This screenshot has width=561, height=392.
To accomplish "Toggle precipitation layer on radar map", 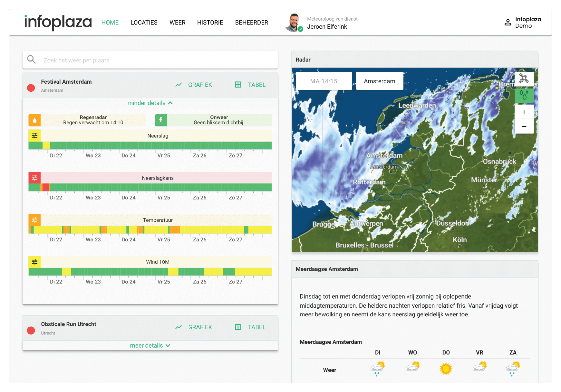I will [x=524, y=95].
